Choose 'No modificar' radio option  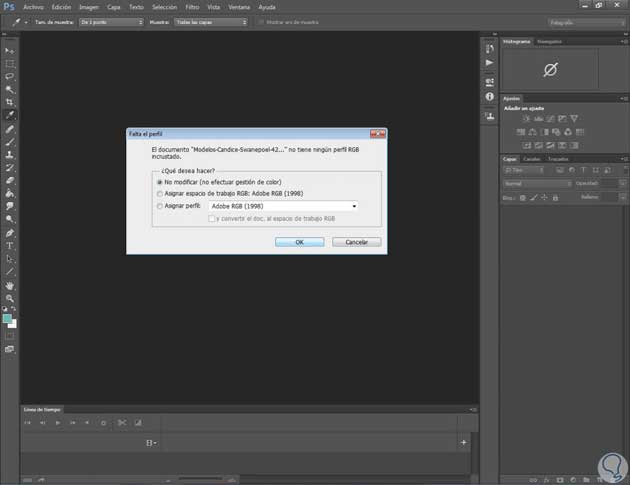coord(160,182)
